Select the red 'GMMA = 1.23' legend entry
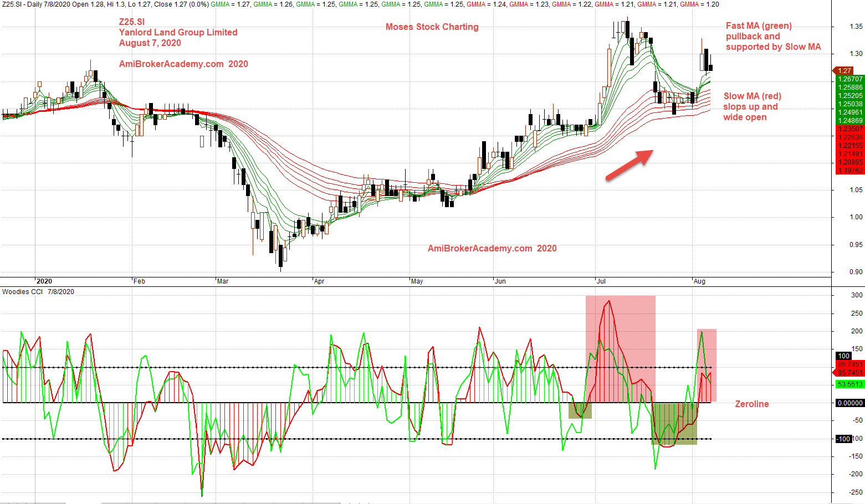Image resolution: width=865 pixels, height=504 pixels. [x=529, y=4]
